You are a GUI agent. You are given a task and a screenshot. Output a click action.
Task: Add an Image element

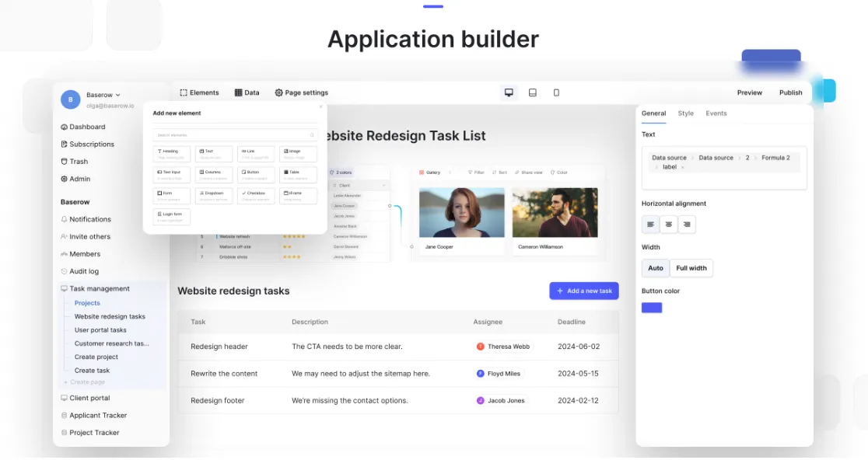(x=299, y=154)
